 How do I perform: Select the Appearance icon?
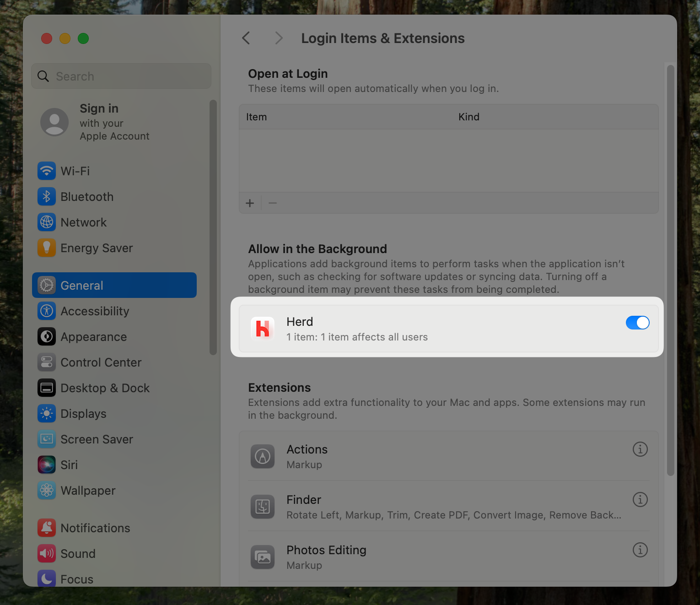(x=47, y=337)
